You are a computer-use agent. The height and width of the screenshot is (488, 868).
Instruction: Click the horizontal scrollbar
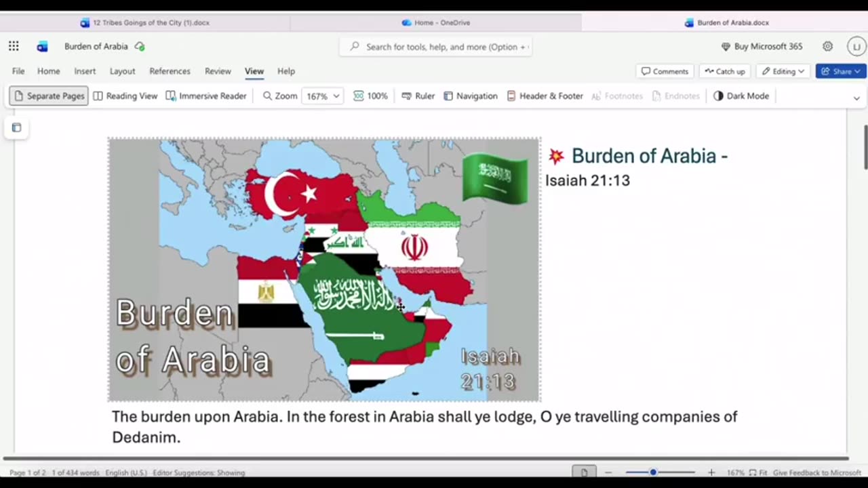click(427, 459)
